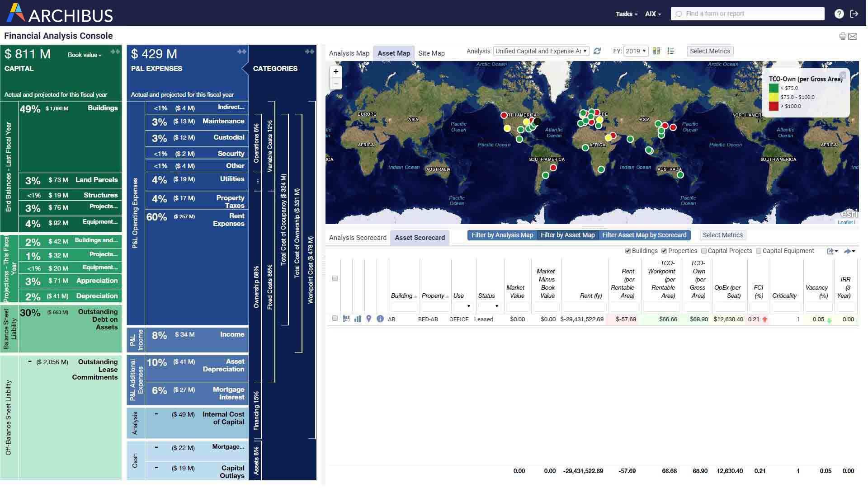The height and width of the screenshot is (488, 868).
Task: Open the Unified Capital and Expense Analysis dropdown
Action: click(x=541, y=51)
